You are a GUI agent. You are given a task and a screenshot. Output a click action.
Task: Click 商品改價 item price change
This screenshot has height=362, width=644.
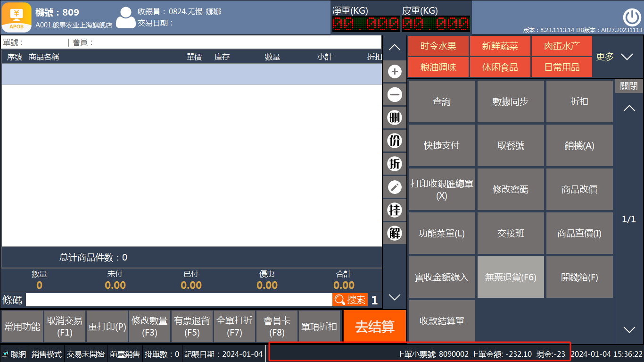(x=579, y=189)
